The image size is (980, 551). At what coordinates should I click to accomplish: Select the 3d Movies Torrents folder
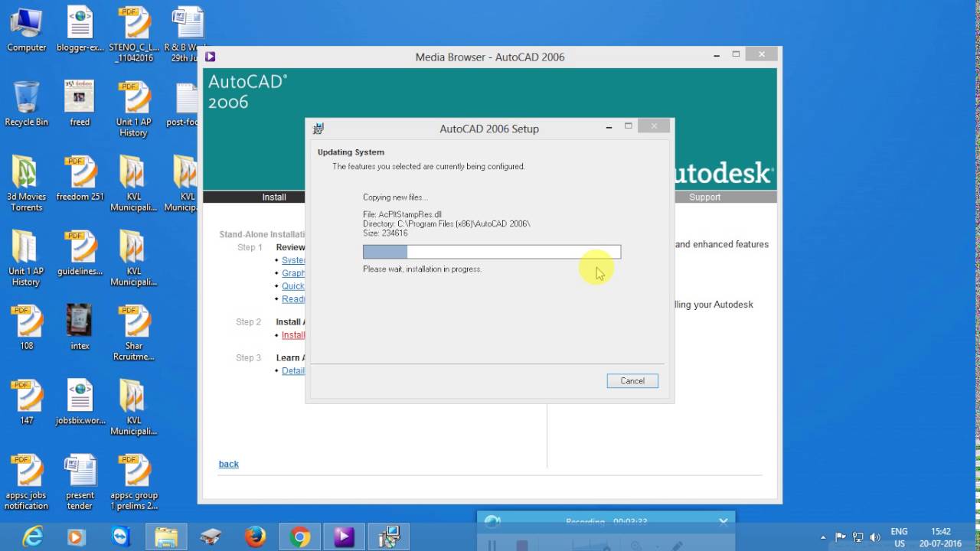(x=26, y=184)
